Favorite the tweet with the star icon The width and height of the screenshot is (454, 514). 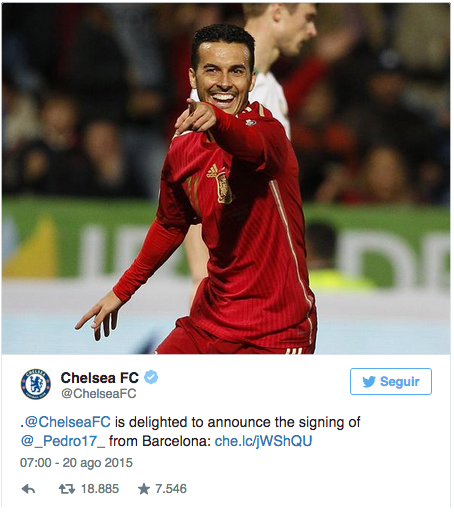(x=144, y=489)
